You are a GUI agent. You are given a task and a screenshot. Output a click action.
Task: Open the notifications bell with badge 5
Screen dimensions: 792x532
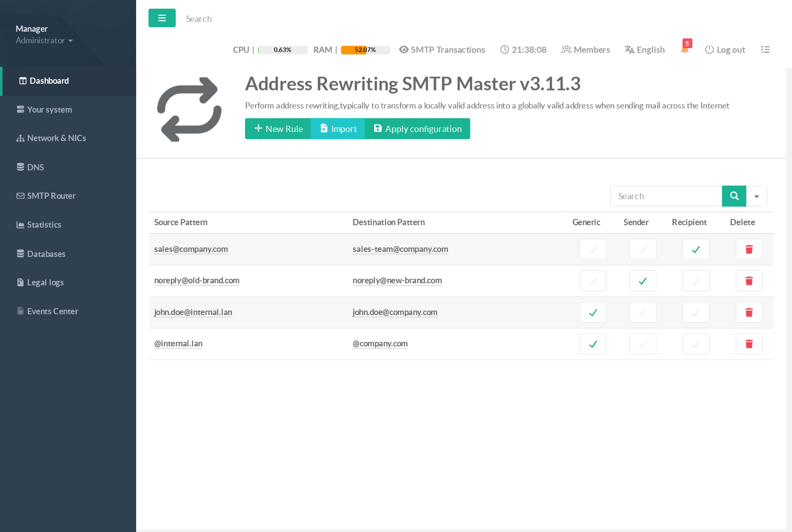coord(685,48)
